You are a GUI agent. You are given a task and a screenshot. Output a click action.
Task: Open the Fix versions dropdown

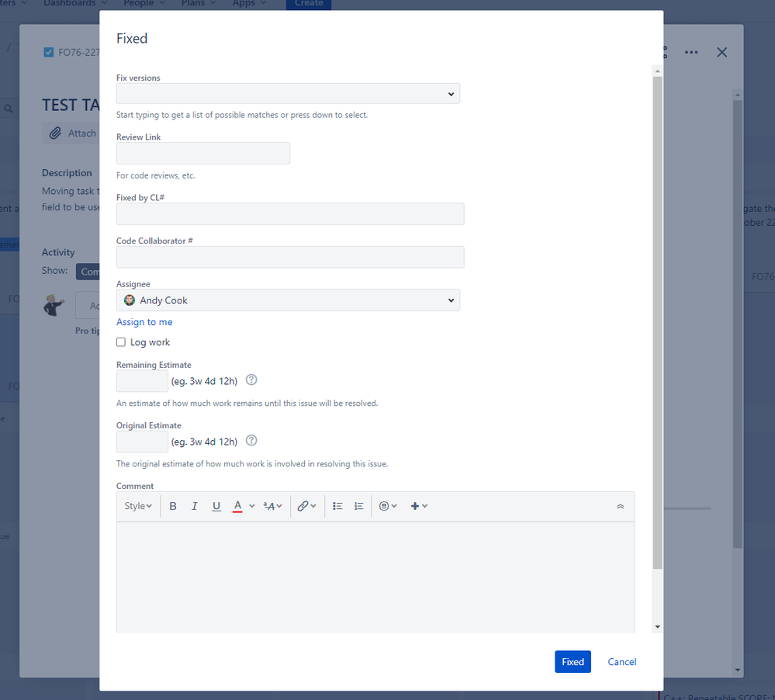click(288, 93)
